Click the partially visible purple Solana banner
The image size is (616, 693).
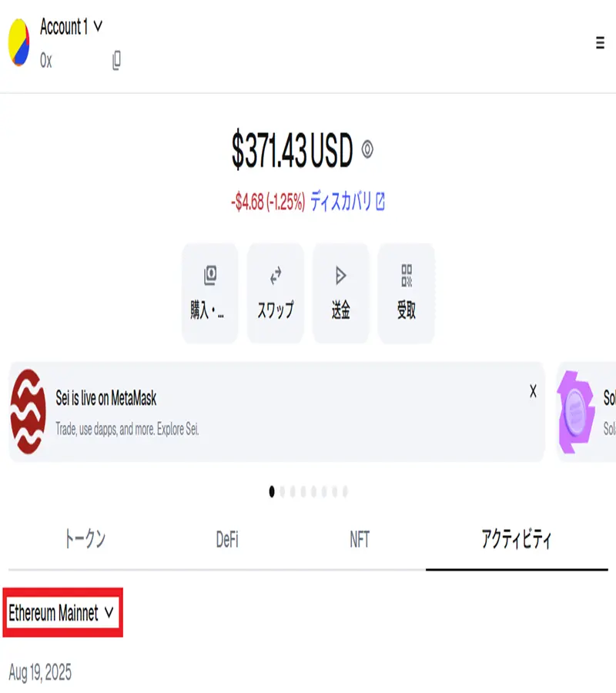click(586, 412)
